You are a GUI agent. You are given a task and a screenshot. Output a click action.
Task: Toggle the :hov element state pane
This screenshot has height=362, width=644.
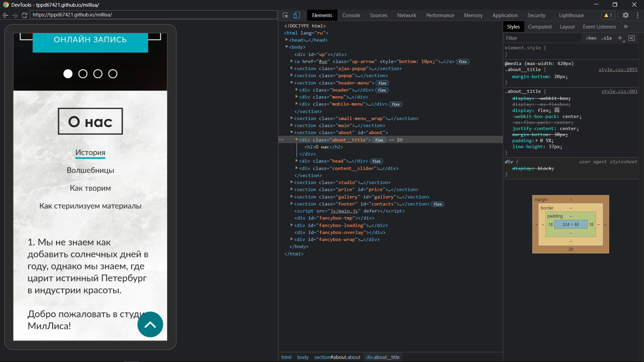(591, 38)
